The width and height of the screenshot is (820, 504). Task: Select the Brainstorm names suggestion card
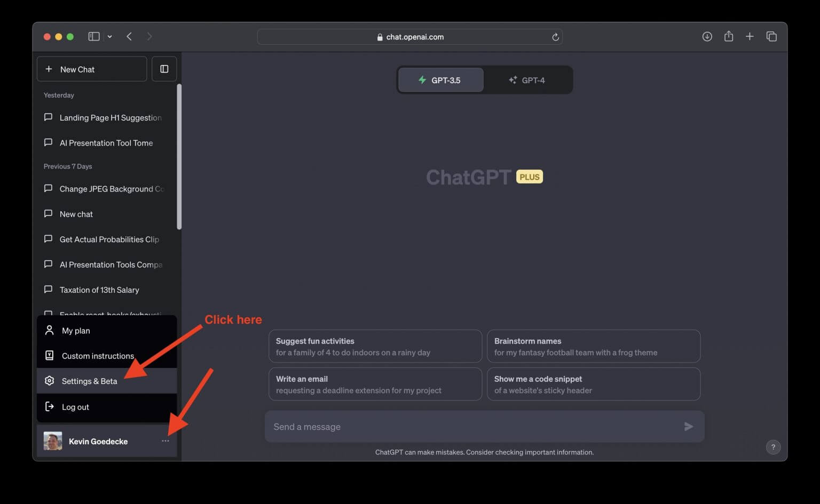coord(593,346)
